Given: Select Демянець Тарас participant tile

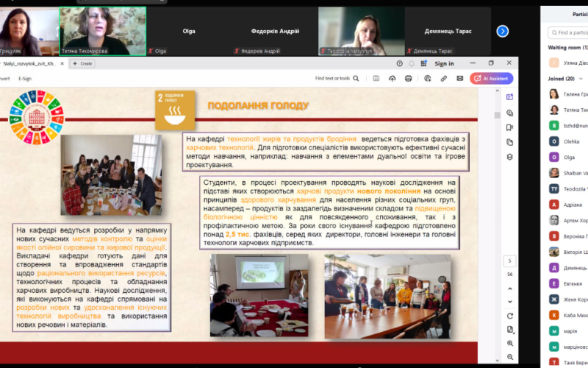Looking at the screenshot, I should click(448, 31).
